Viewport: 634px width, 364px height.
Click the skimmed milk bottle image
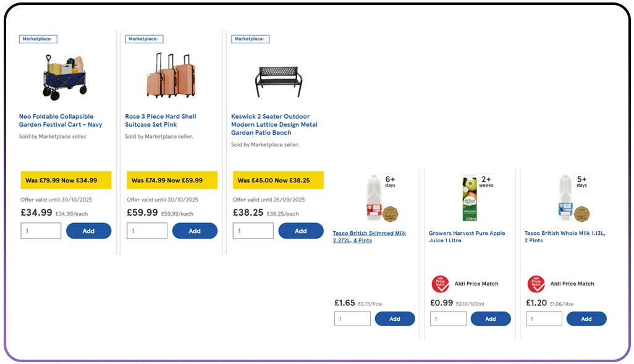coord(374,198)
